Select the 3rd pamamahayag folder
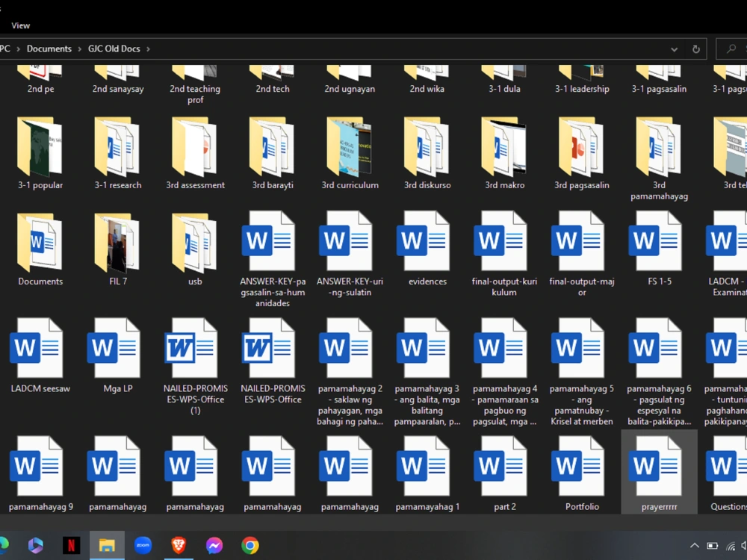Image resolution: width=747 pixels, height=560 pixels. click(x=660, y=158)
